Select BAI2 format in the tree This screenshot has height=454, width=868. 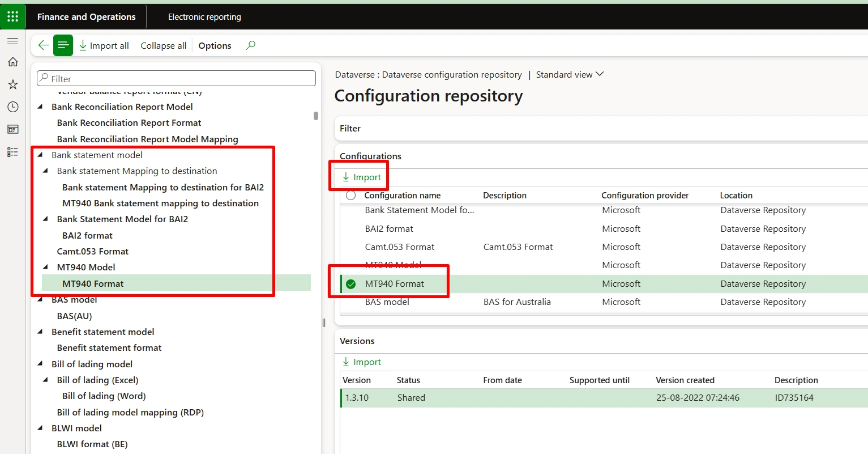87,235
